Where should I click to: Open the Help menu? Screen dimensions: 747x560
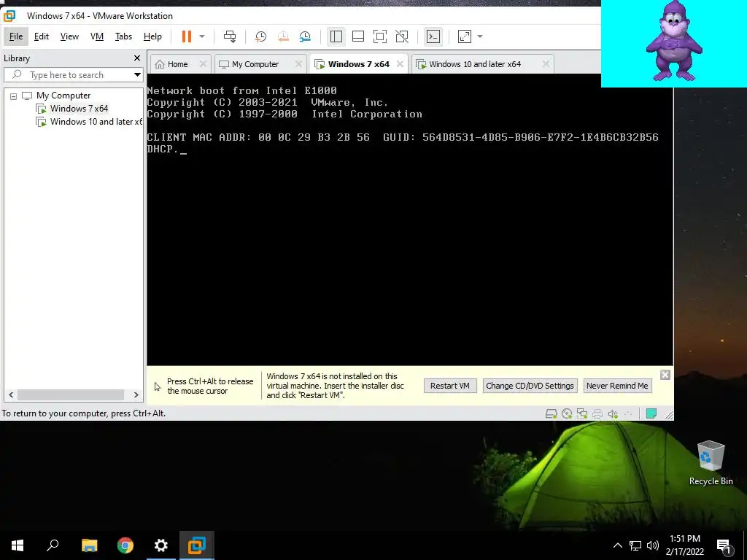[x=152, y=36]
